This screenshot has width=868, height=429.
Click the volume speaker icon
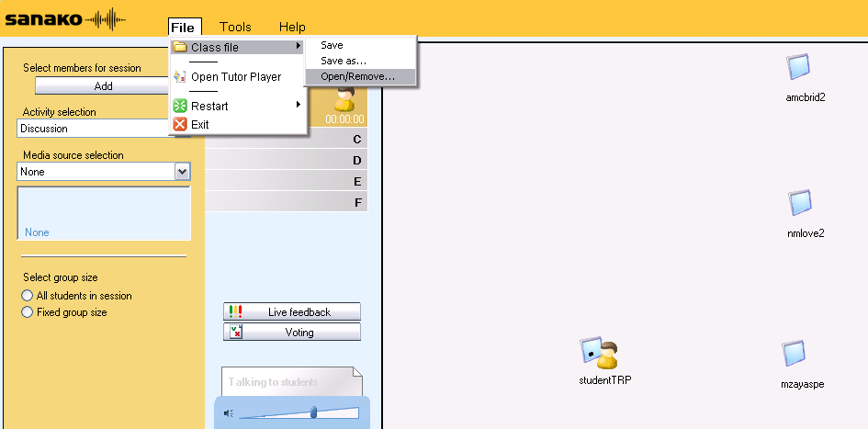click(229, 413)
